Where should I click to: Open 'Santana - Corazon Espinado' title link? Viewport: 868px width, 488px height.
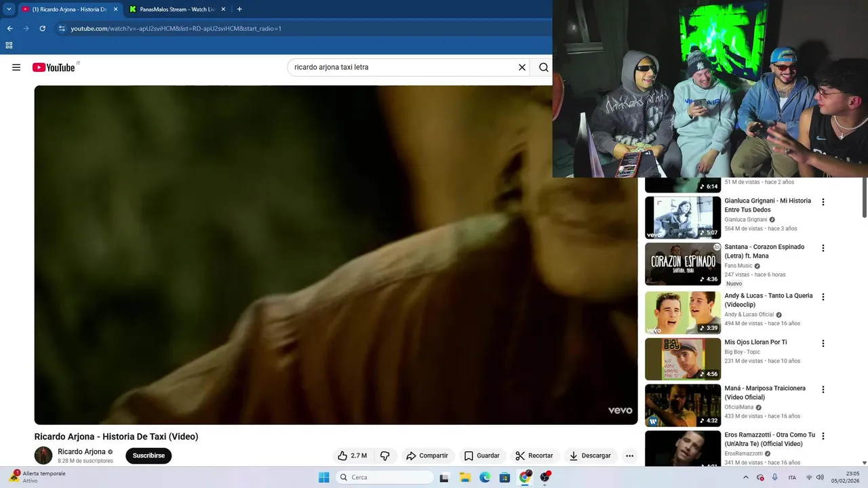point(764,251)
